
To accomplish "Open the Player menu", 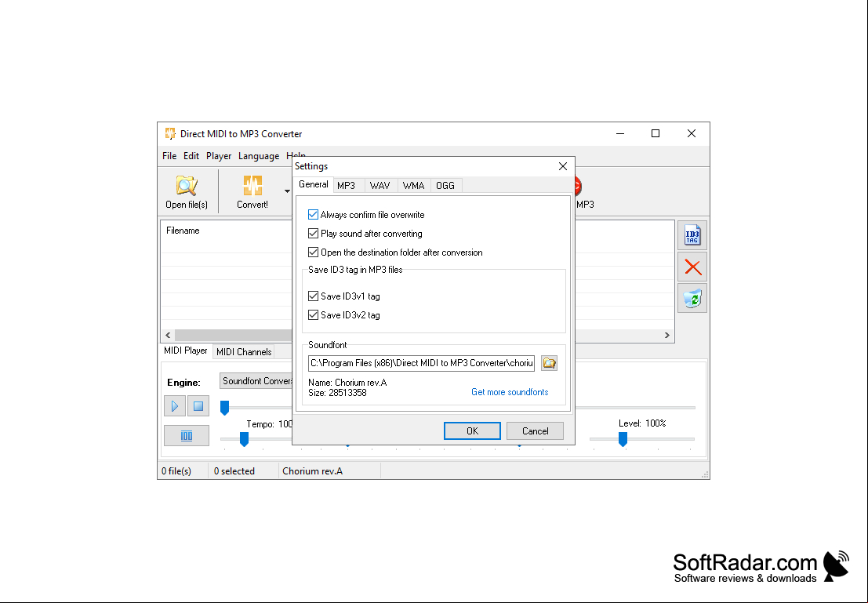I will [219, 156].
